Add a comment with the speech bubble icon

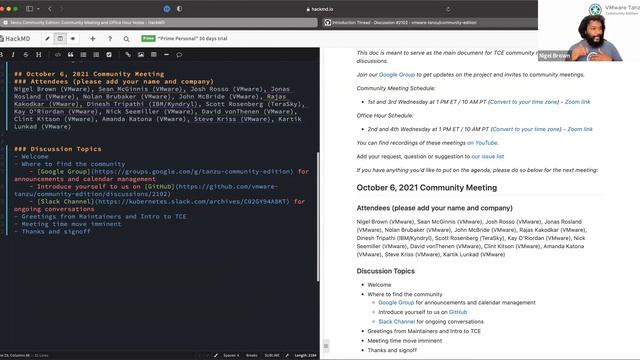point(179,55)
